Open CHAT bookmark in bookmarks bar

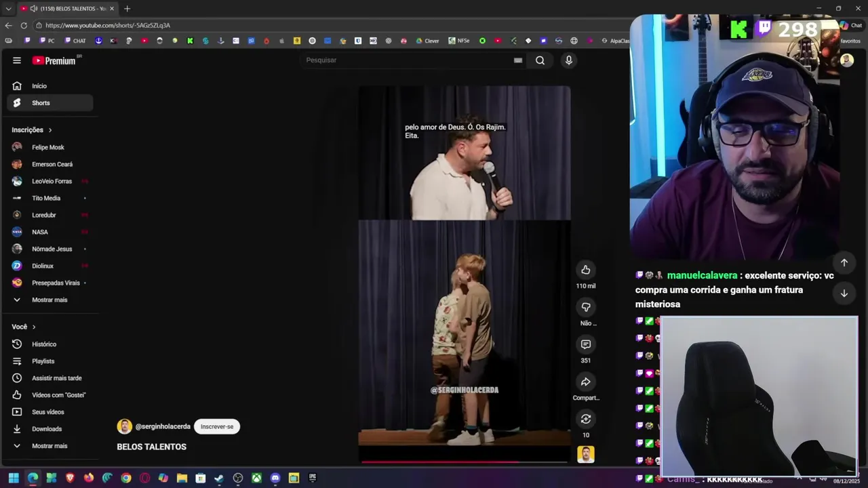click(75, 41)
